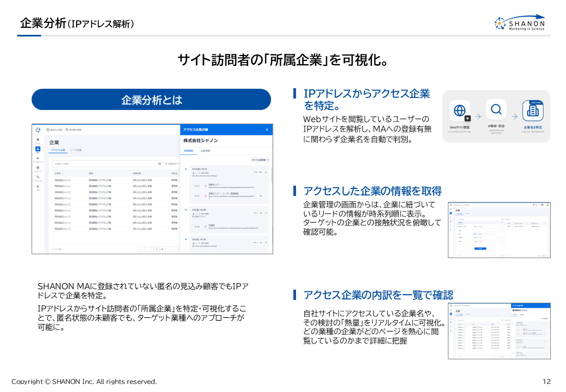Go to the first page in table pagination
566x392 pixels.
pyautogui.click(x=141, y=249)
